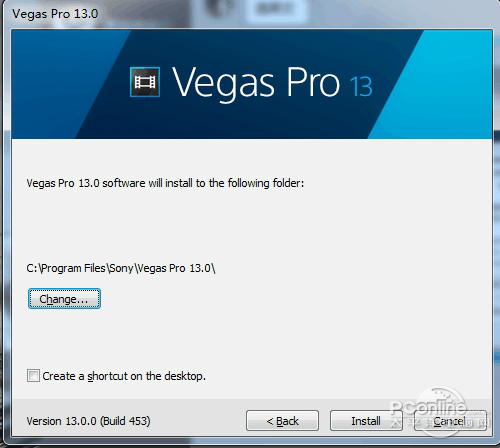Click the blue 13 number in banner
Screen dimensions: 500x448
point(361,87)
